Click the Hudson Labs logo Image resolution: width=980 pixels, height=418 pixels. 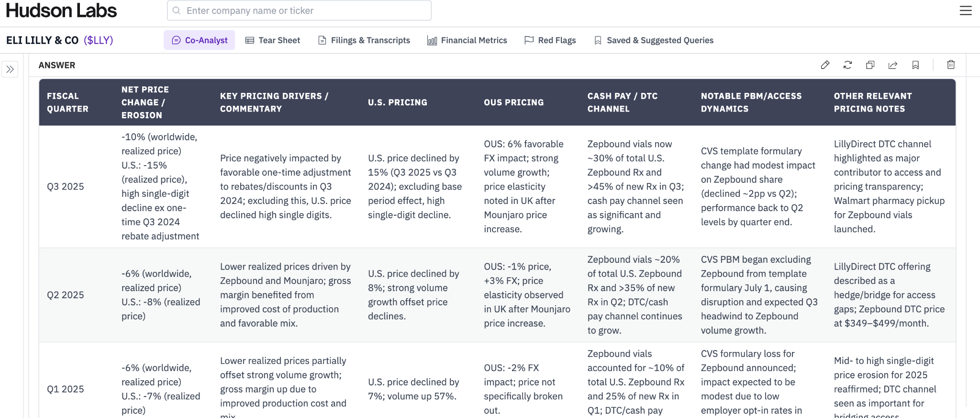(x=61, y=11)
